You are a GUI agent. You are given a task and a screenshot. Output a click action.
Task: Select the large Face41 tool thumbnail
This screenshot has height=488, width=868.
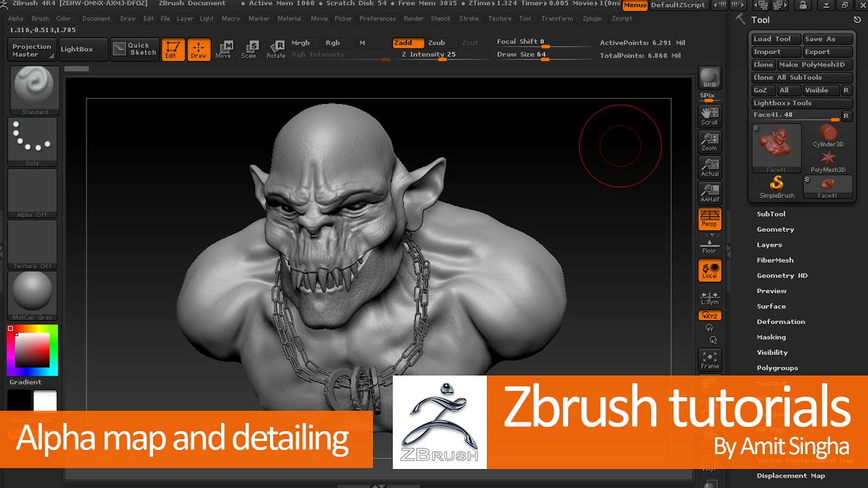[776, 148]
